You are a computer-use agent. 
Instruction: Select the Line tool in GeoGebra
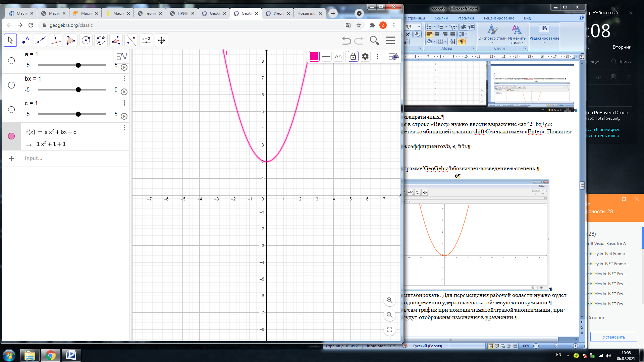click(x=41, y=41)
